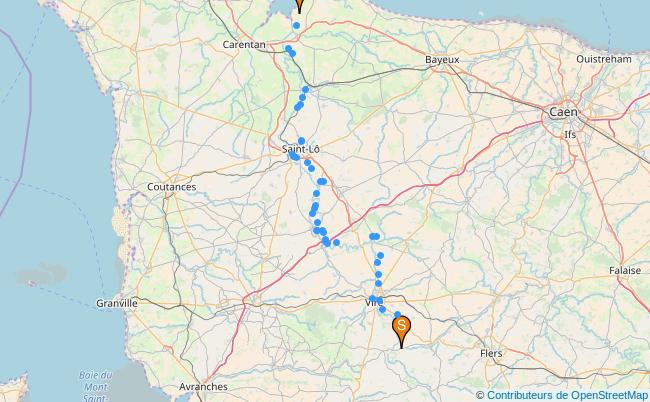The height and width of the screenshot is (402, 650).
Task: Click the Granville town label
Action: click(x=117, y=303)
